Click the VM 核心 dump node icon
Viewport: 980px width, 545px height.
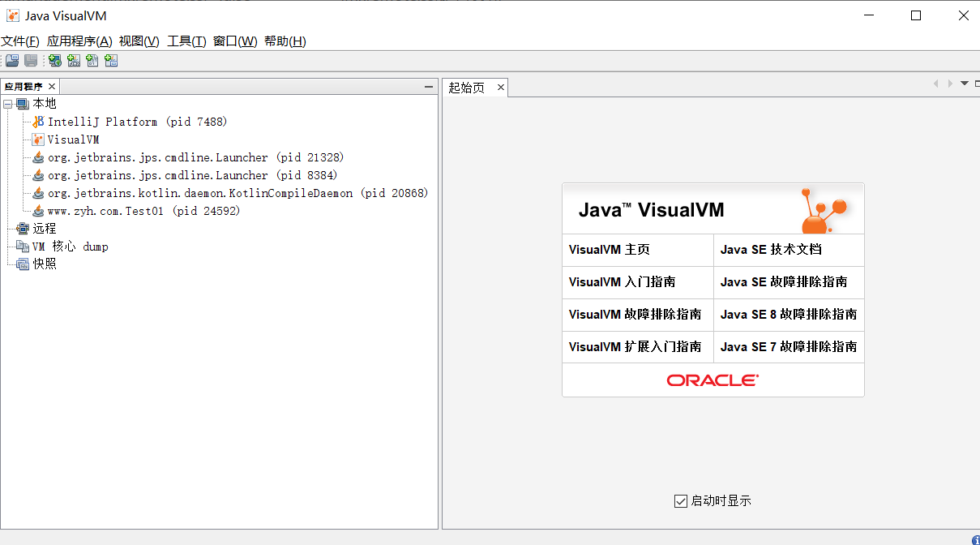(23, 247)
